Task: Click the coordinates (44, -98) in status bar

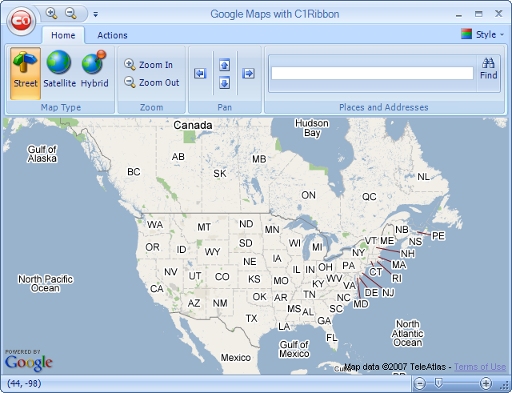Action: [24, 383]
